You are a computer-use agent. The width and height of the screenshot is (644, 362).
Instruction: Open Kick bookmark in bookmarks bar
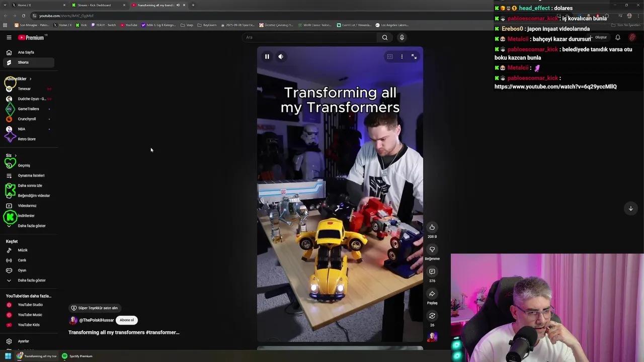click(82, 25)
